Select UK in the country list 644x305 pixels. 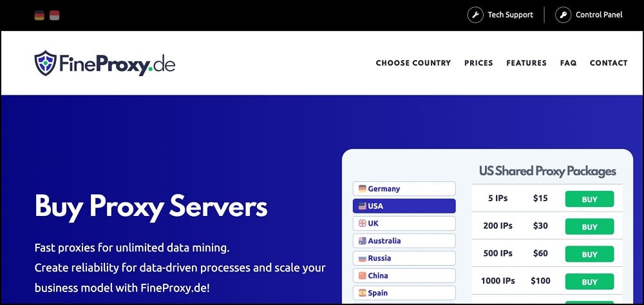pos(404,223)
